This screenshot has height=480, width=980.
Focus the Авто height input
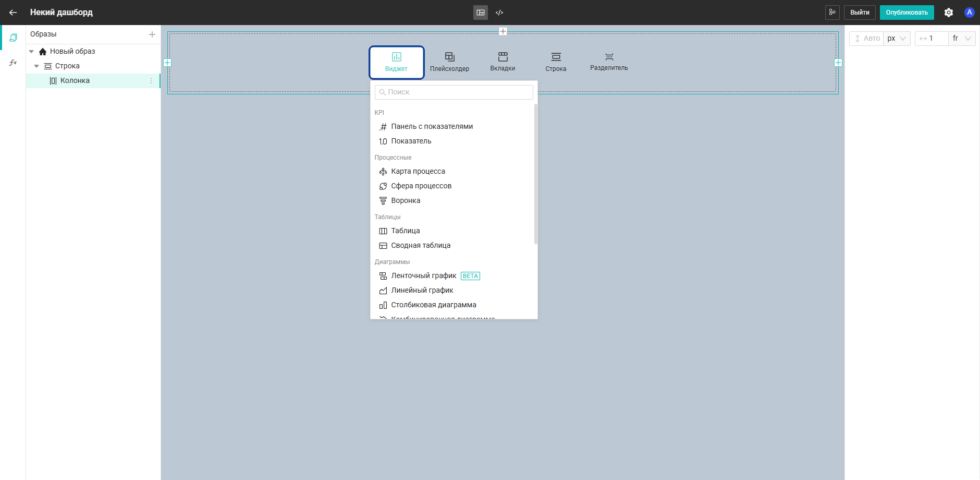click(x=866, y=39)
